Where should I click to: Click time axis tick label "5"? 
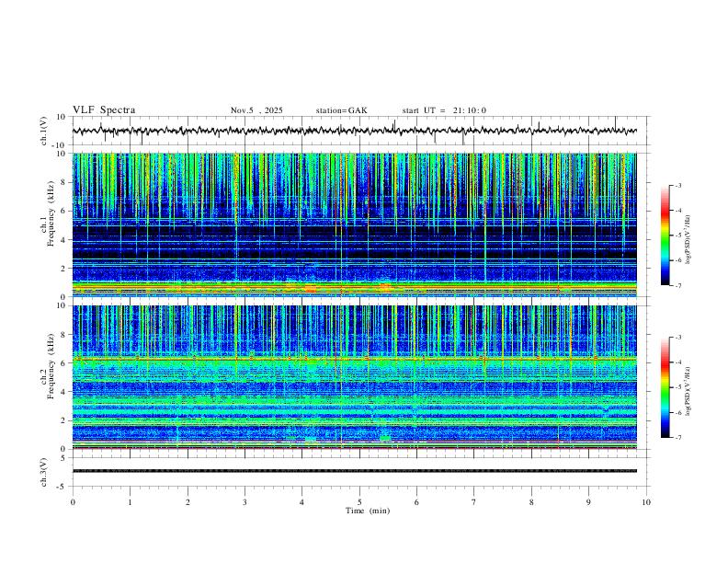point(359,502)
